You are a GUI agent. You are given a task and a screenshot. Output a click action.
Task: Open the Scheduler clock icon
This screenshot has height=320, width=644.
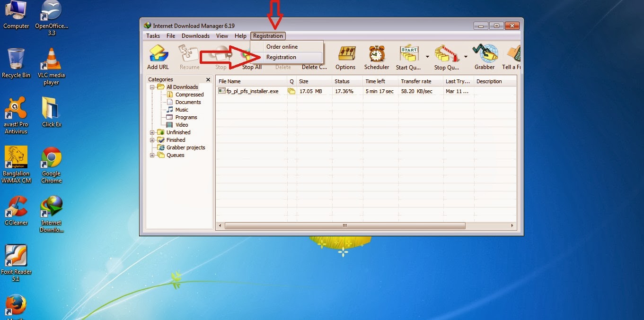(377, 58)
